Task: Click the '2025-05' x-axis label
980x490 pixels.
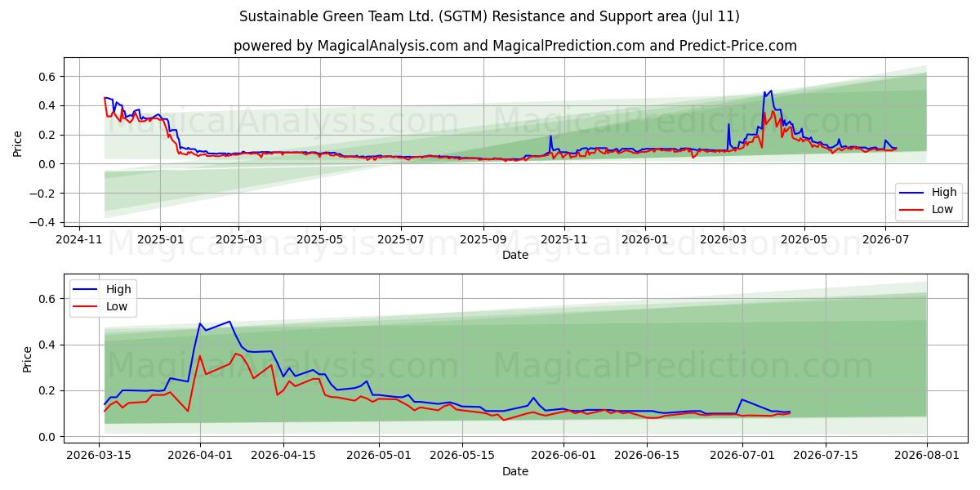Action: click(x=319, y=240)
